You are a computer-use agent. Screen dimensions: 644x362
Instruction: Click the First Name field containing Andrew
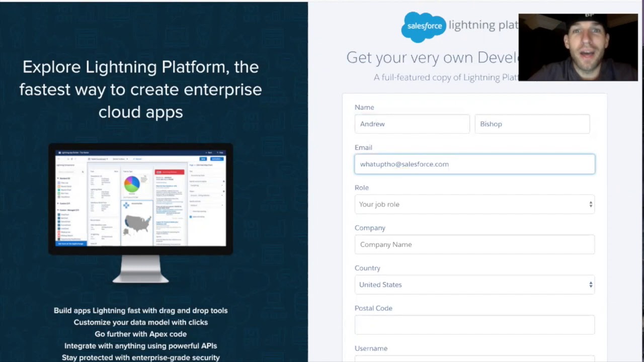(412, 124)
